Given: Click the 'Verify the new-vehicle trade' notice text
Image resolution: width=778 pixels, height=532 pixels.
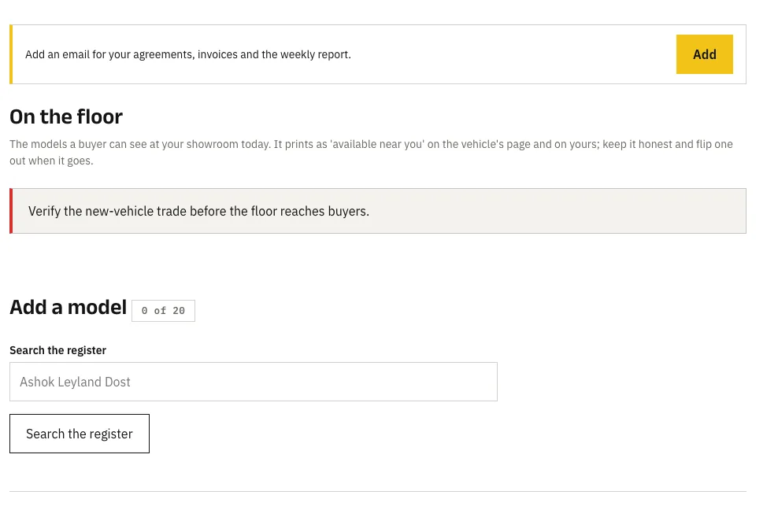Looking at the screenshot, I should [x=198, y=211].
